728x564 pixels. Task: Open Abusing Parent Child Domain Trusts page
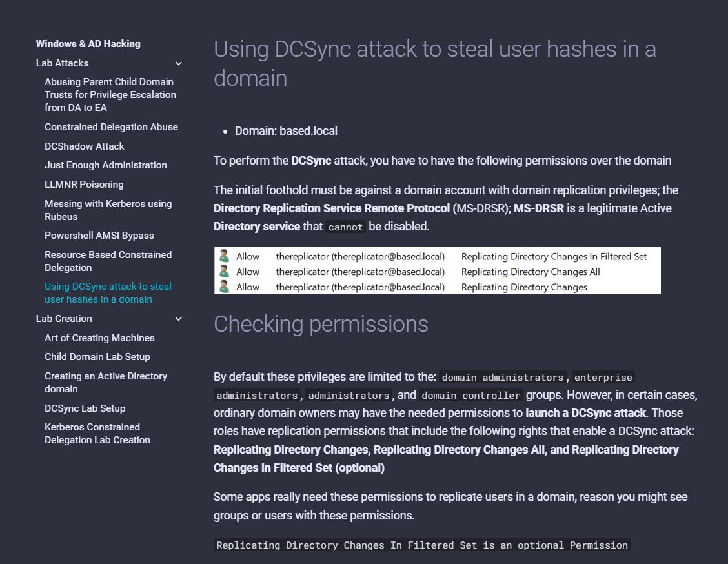[110, 95]
